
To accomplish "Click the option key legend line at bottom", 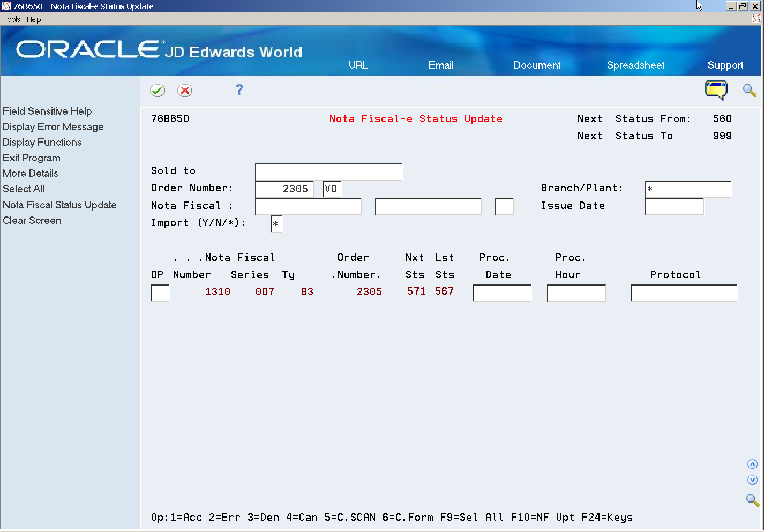I will [x=392, y=517].
